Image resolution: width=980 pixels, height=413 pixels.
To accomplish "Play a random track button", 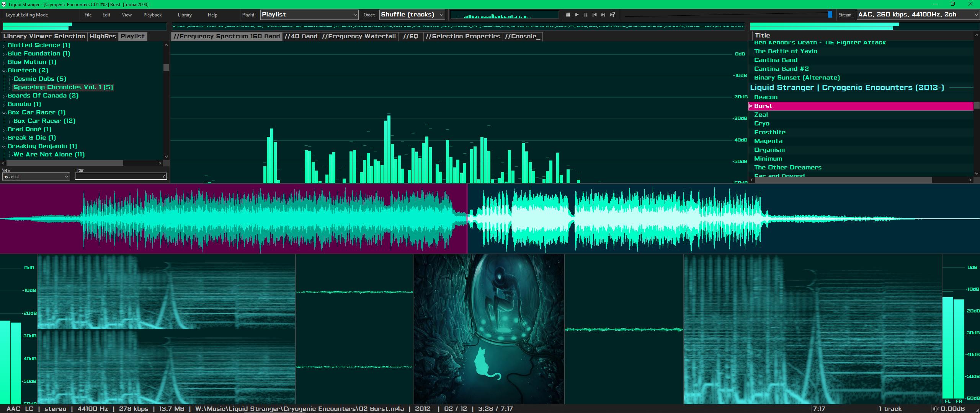I will click(x=612, y=15).
